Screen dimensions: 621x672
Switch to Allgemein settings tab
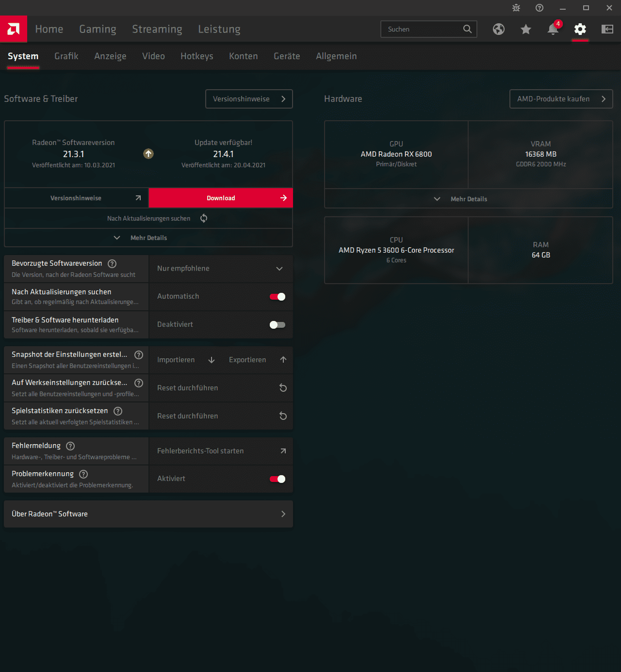click(336, 56)
